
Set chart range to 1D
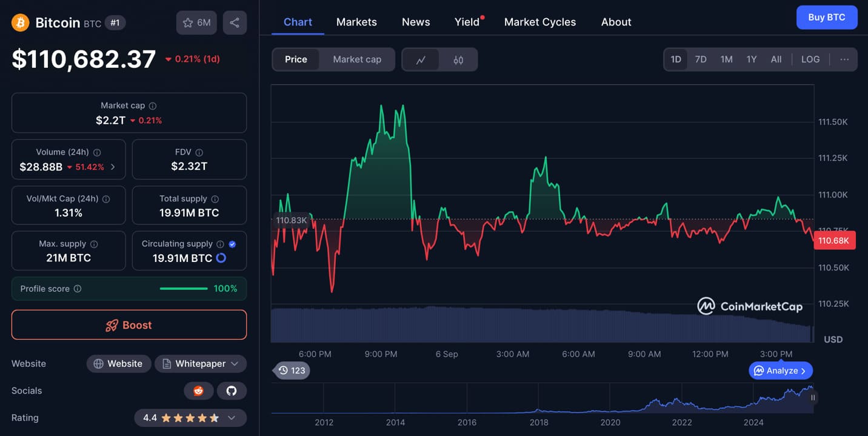[676, 59]
